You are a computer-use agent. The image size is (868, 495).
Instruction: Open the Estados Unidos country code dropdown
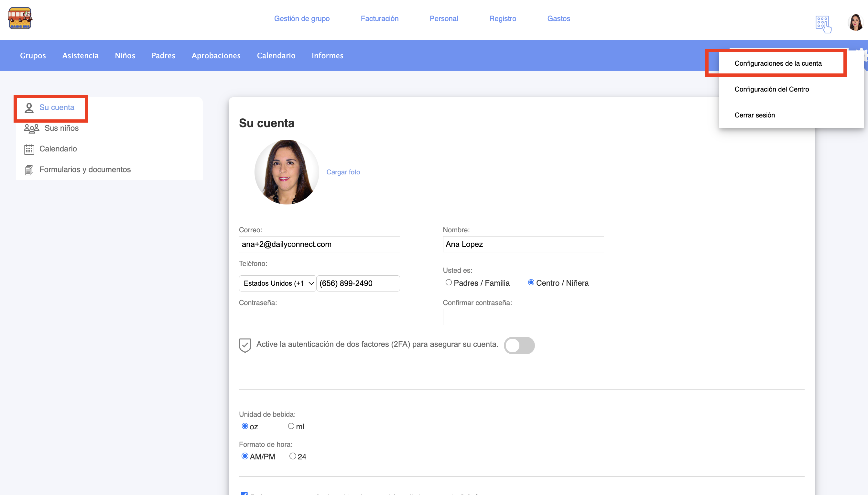[x=277, y=283]
